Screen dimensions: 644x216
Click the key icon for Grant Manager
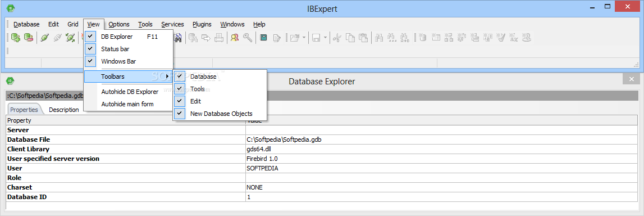coord(247,38)
